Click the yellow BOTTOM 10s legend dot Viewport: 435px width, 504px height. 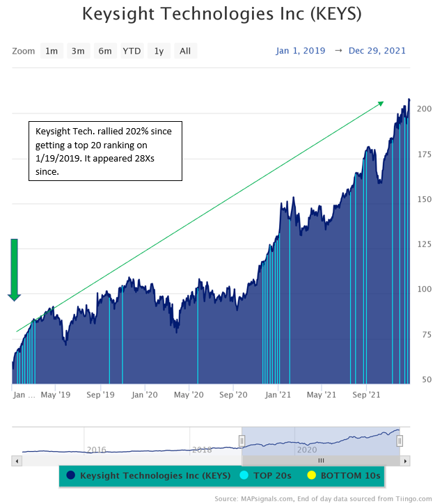(311, 475)
